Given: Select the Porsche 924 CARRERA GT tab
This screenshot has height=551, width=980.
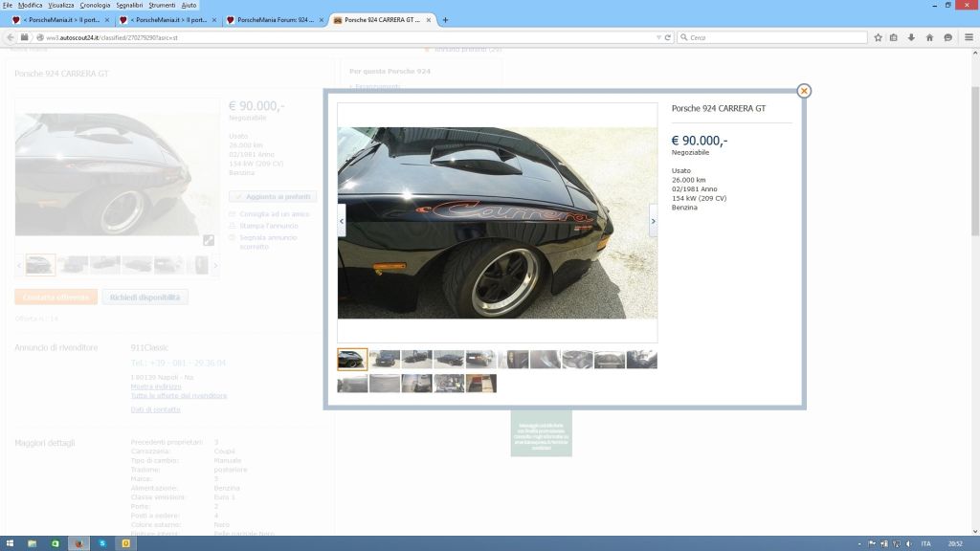Looking at the screenshot, I should point(383,20).
